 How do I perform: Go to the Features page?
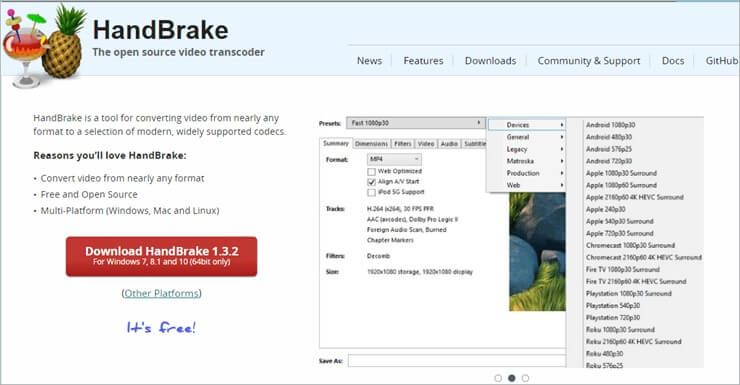423,61
